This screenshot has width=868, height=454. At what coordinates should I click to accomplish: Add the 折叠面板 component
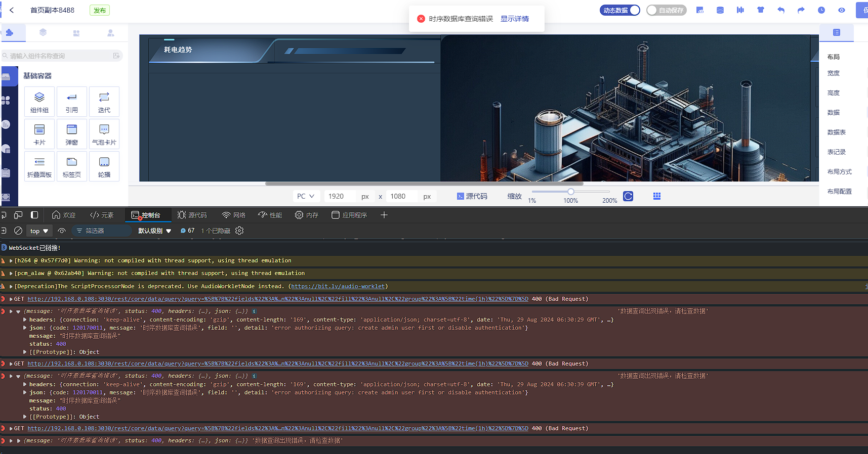point(39,166)
